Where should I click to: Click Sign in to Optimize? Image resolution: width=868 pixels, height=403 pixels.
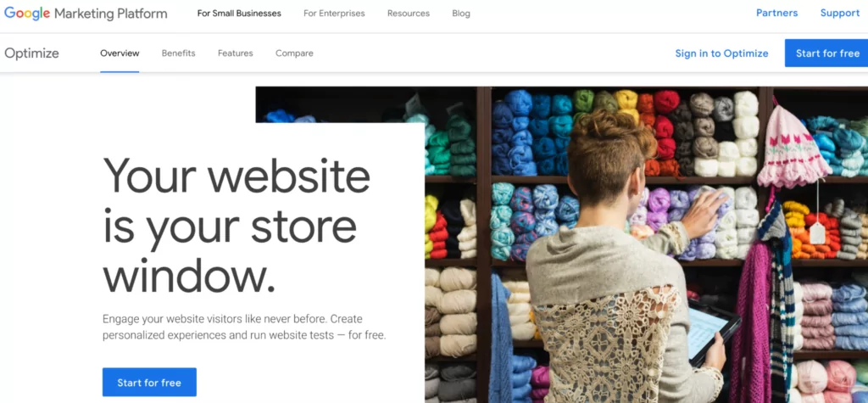tap(722, 53)
